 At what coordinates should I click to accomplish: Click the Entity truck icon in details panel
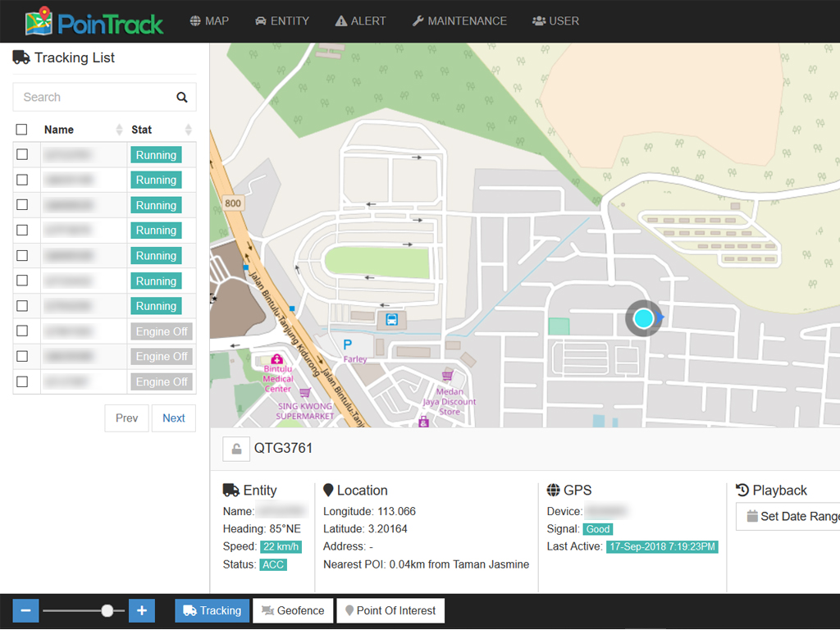point(226,490)
